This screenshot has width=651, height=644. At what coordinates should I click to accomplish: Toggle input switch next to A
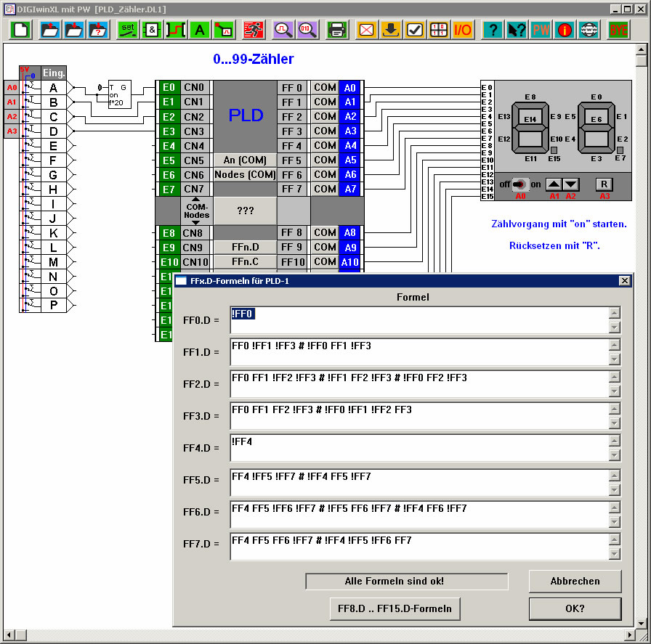click(x=30, y=87)
